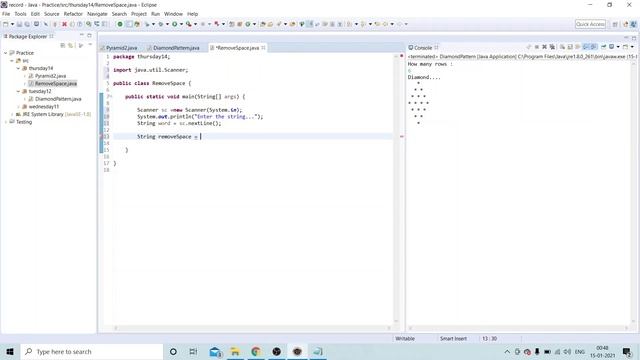This screenshot has height=360, width=640.
Task: Maximize the Package Explorer view
Action: pyautogui.click(x=89, y=36)
